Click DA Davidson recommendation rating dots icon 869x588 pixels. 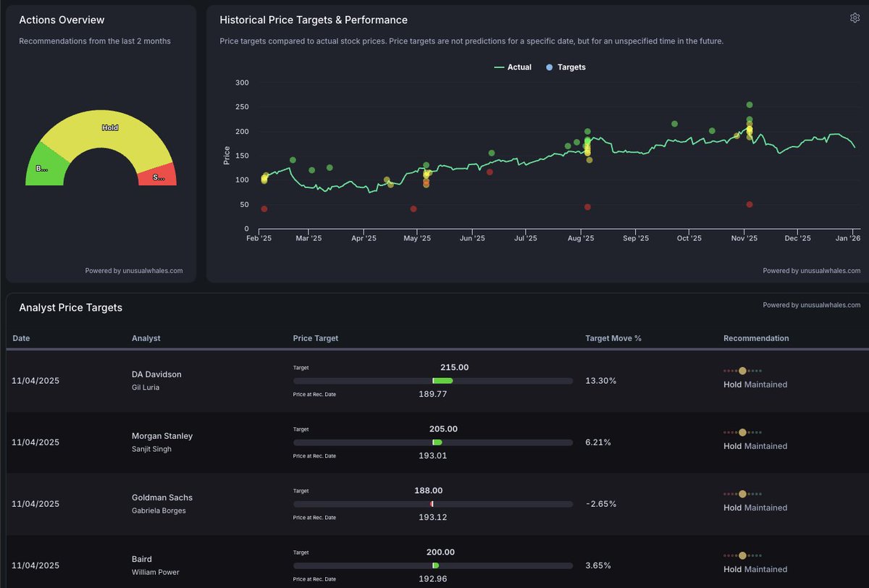click(x=742, y=371)
